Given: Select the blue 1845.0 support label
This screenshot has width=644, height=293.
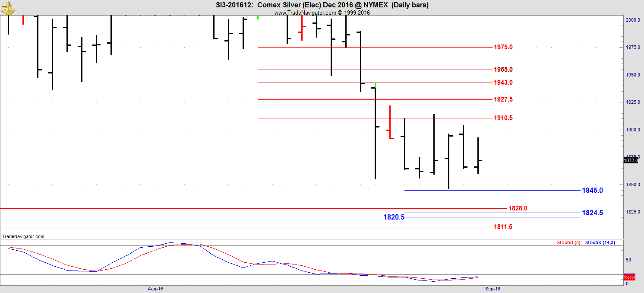Looking at the screenshot, I should [x=592, y=190].
